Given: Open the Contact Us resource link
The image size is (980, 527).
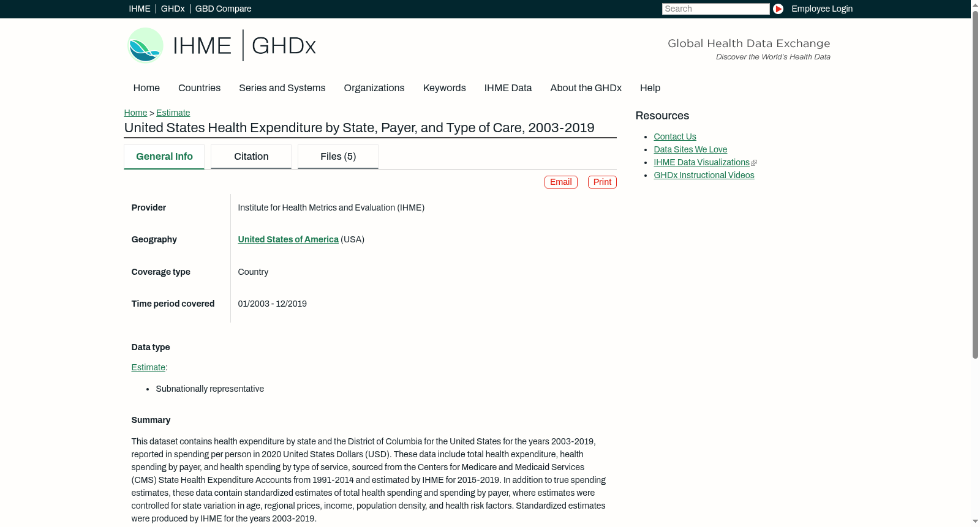Looking at the screenshot, I should point(675,136).
